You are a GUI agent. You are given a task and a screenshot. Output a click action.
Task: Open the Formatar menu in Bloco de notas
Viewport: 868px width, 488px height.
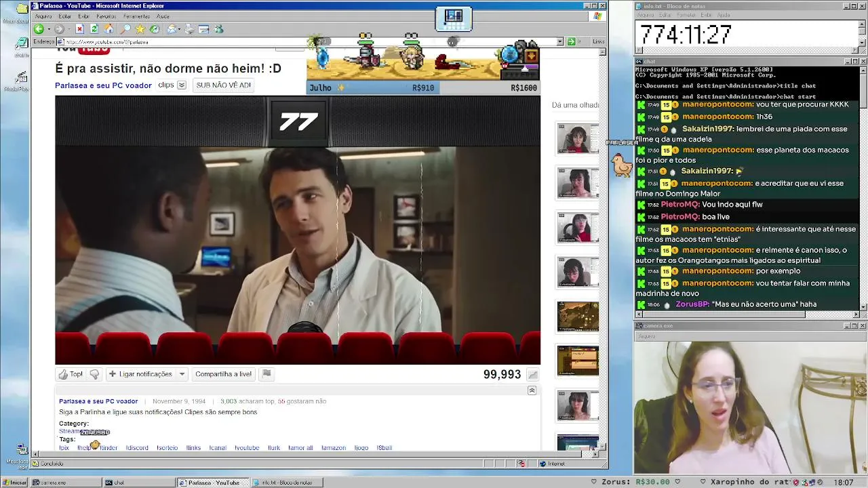[688, 15]
